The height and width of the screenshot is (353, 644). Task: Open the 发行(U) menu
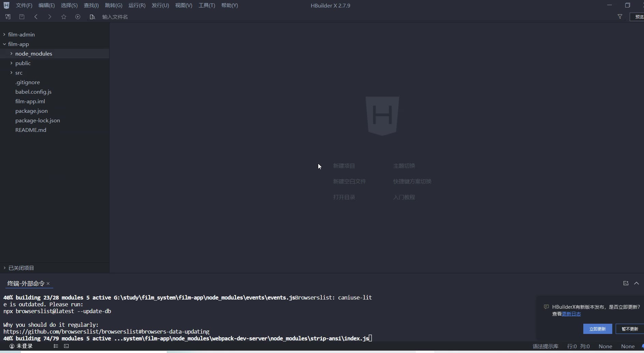tap(160, 5)
